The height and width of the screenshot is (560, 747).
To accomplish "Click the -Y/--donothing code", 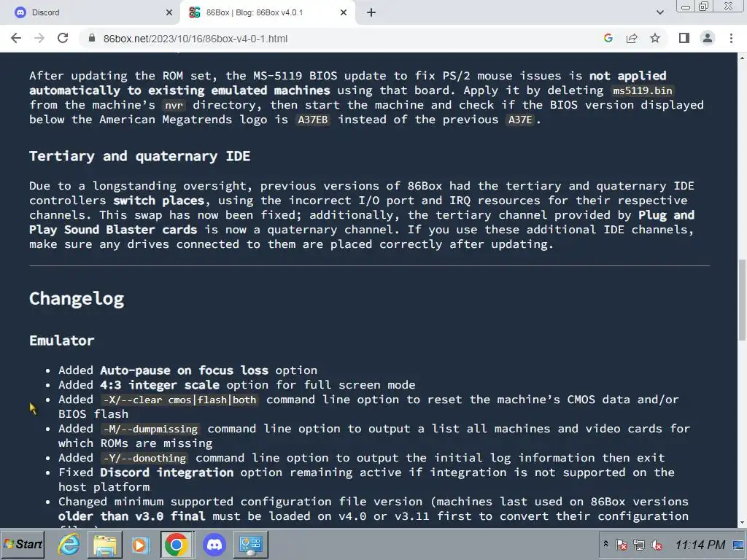I will [x=145, y=458].
